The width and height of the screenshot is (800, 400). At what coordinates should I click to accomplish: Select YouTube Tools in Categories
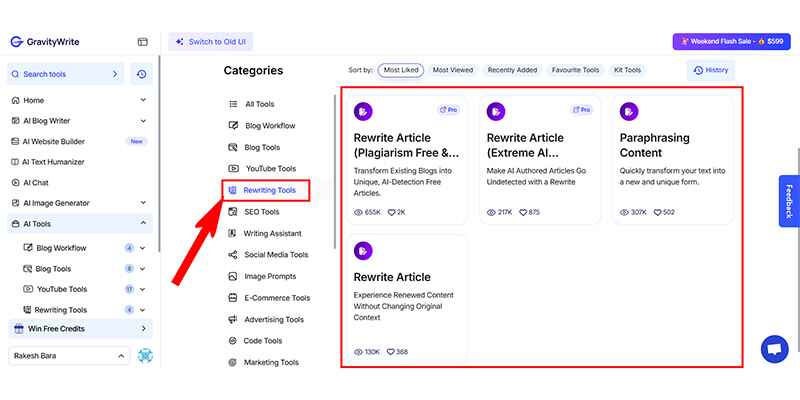pos(262,168)
